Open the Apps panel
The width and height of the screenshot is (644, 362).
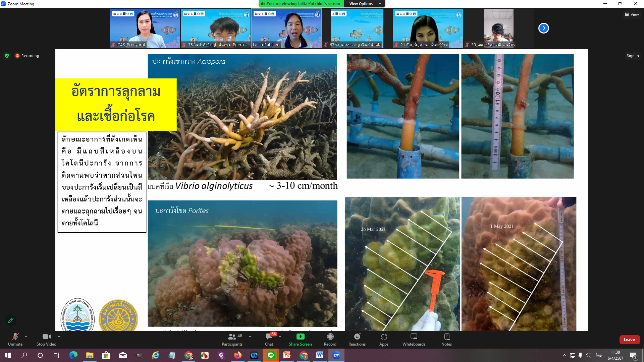tap(384, 339)
